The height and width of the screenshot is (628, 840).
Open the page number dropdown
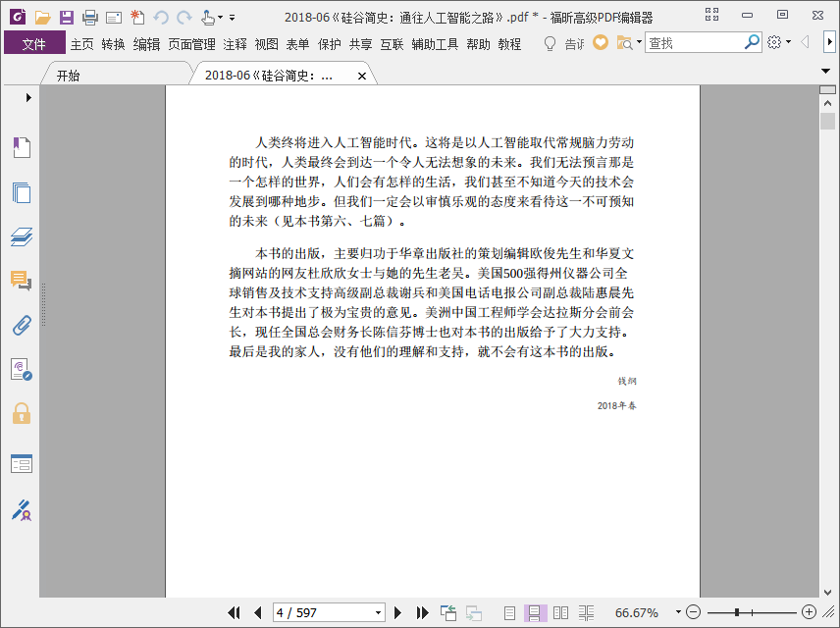point(378,612)
